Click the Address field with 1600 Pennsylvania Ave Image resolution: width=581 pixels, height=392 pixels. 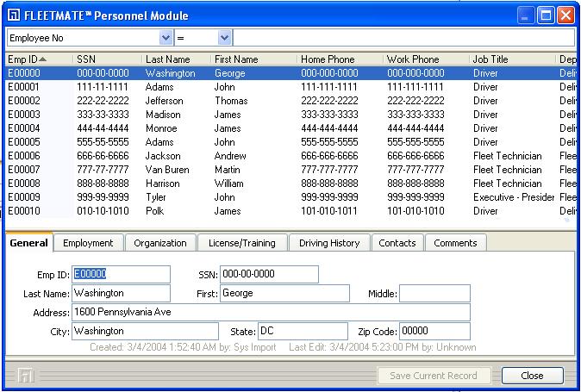tap(271, 312)
